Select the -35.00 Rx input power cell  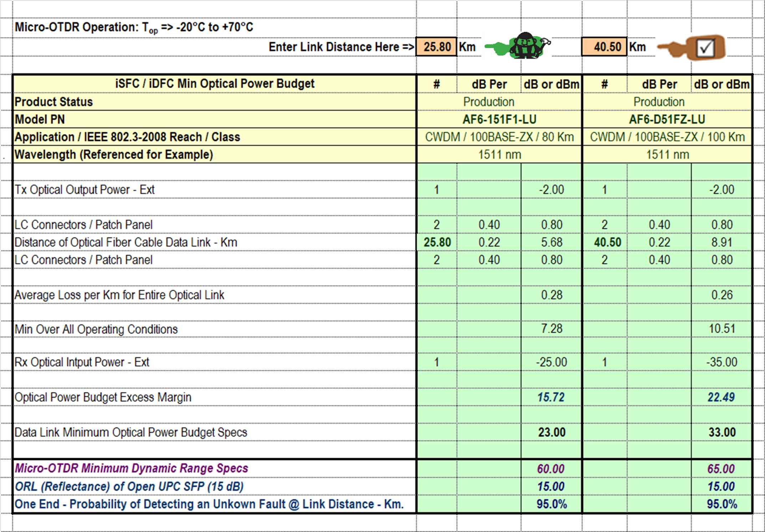coord(721,362)
